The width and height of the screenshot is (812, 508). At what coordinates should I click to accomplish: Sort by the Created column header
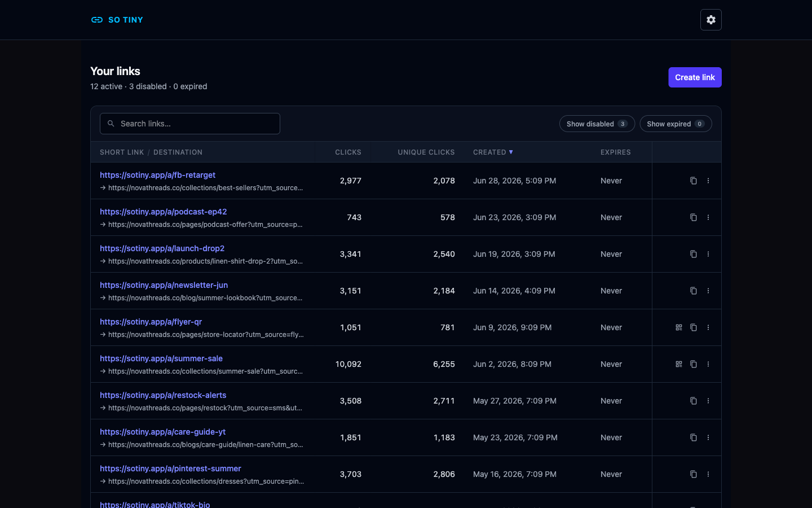click(x=493, y=152)
